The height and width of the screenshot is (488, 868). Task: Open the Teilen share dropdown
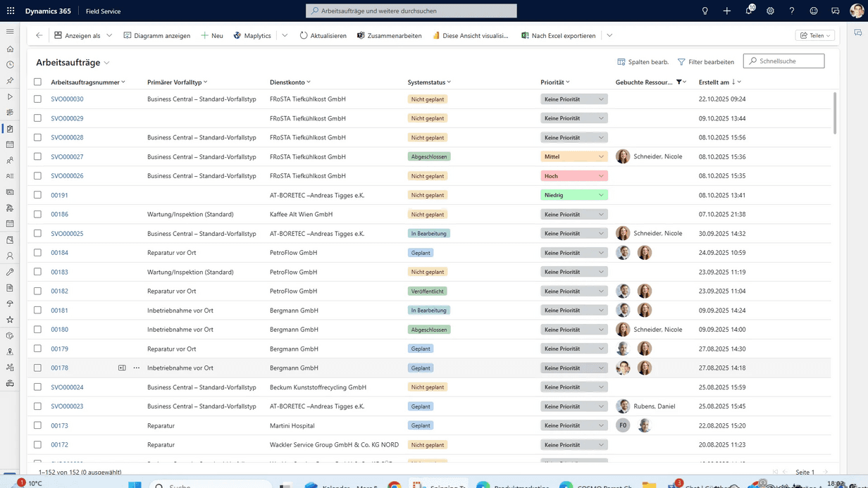pyautogui.click(x=814, y=35)
